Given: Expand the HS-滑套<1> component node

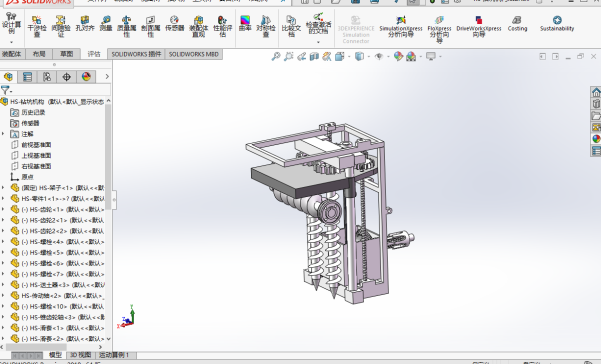Looking at the screenshot, I should click(x=3, y=328).
